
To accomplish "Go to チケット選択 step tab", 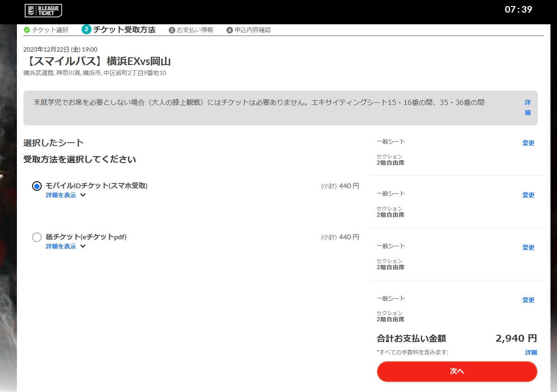I will tap(50, 30).
